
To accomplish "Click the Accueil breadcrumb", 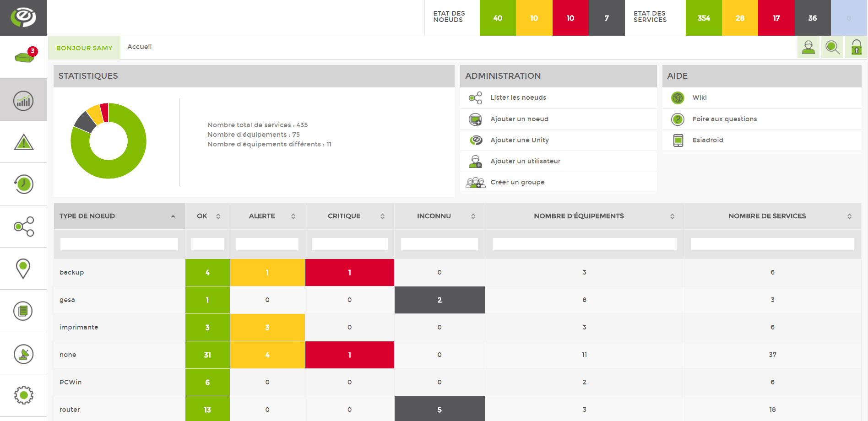I will pyautogui.click(x=139, y=47).
